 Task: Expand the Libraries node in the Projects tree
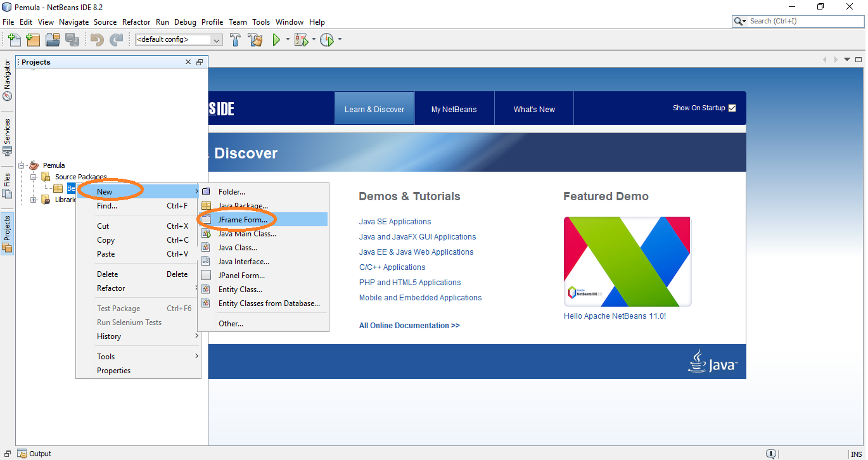tap(32, 199)
